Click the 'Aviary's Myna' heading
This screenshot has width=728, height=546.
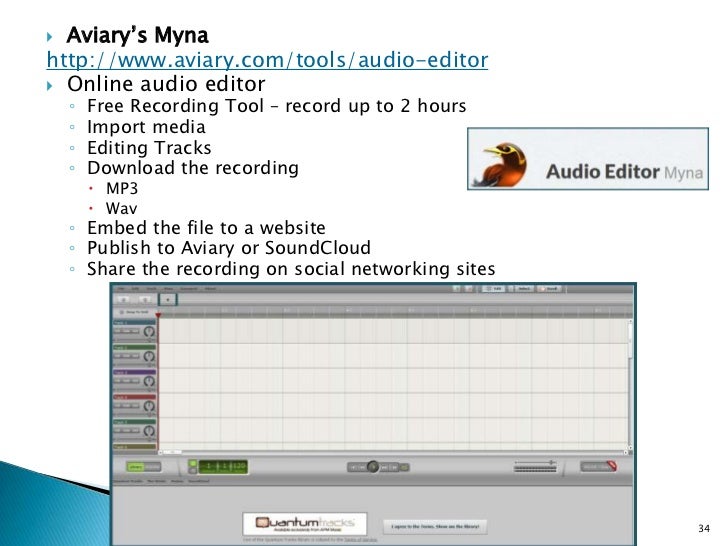pos(137,35)
